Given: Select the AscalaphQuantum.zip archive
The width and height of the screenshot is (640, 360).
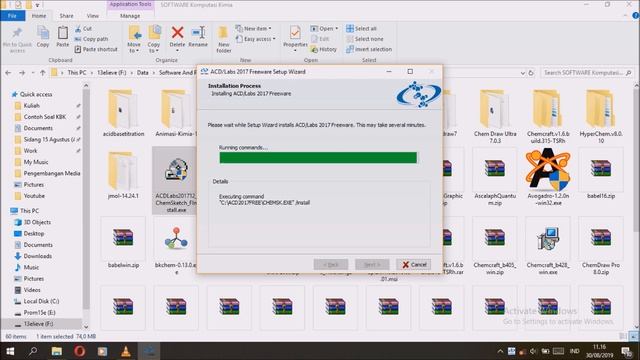Looking at the screenshot, I should 495,178.
